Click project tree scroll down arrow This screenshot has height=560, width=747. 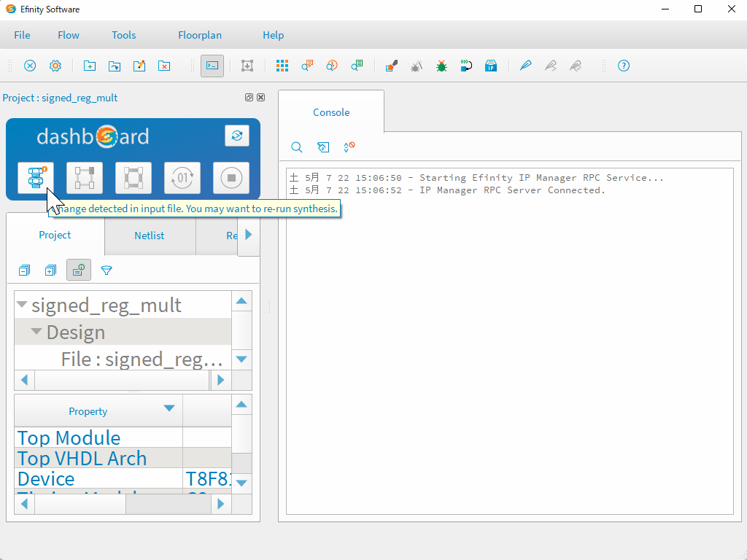241,359
